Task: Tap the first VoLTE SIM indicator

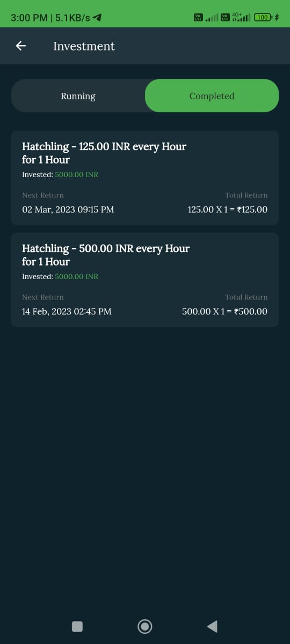Action: (198, 18)
